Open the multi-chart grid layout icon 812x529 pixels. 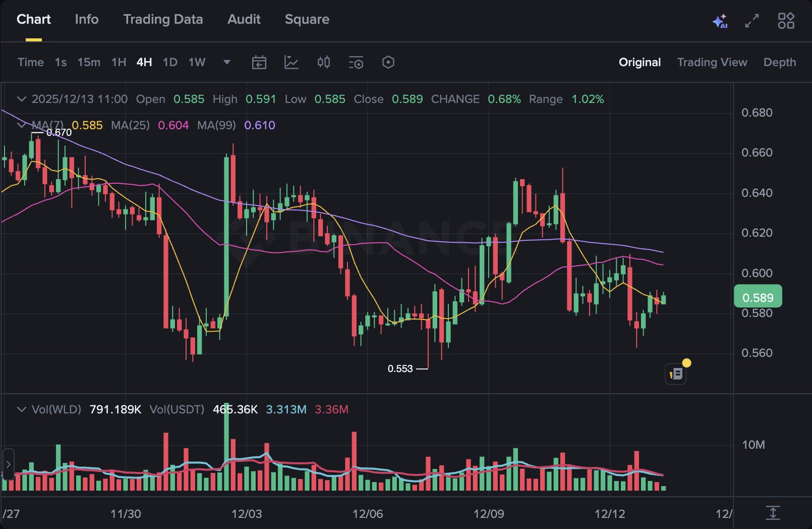click(786, 21)
